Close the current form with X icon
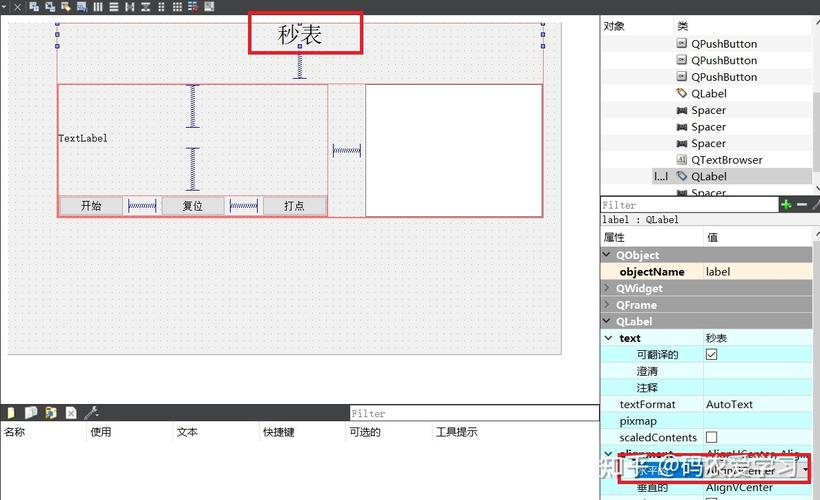 click(x=17, y=7)
